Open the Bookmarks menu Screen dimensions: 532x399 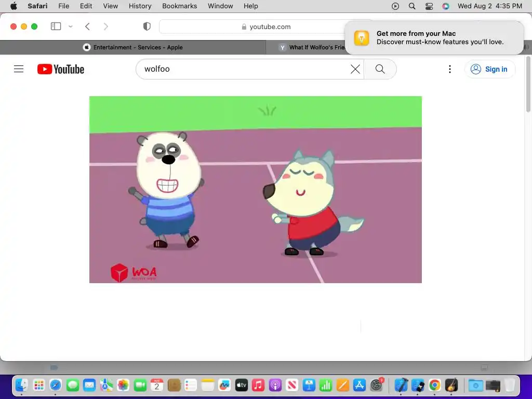(x=179, y=6)
